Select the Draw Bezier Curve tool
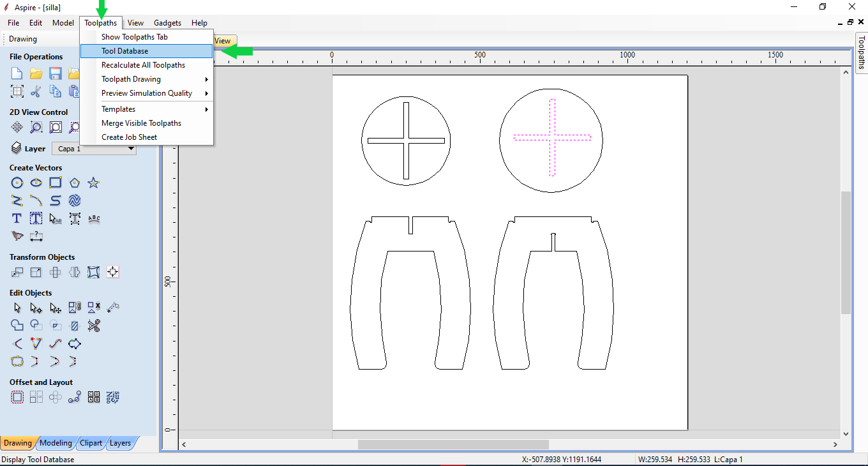This screenshot has width=868, height=466. pyautogui.click(x=56, y=201)
